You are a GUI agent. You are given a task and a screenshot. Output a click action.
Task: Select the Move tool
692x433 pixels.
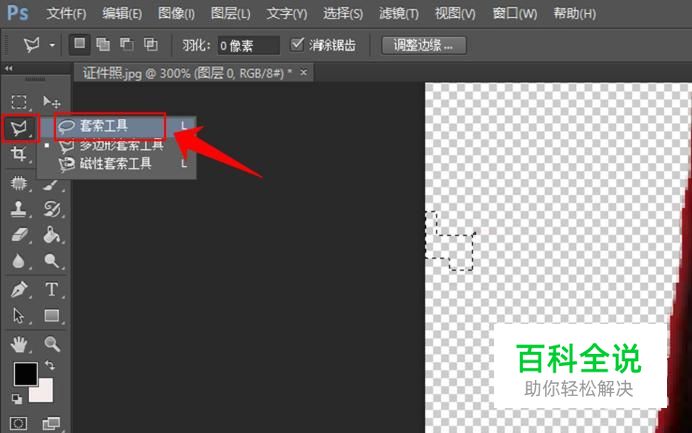tap(52, 102)
